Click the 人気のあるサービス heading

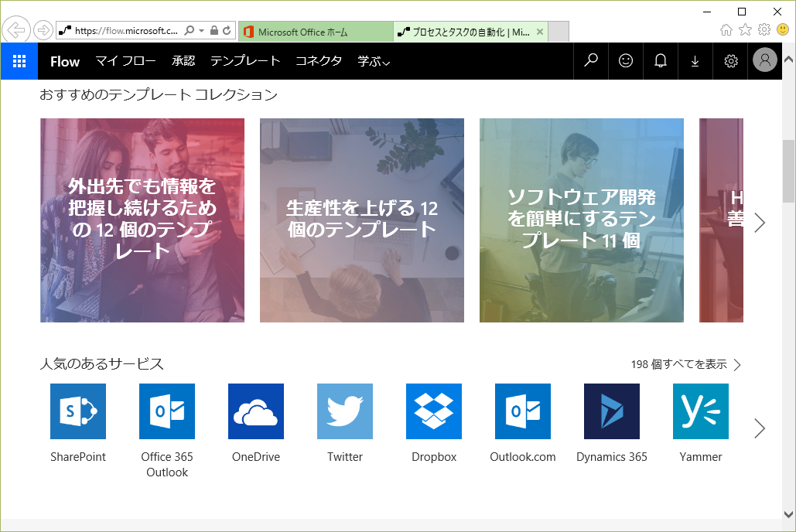pos(101,364)
